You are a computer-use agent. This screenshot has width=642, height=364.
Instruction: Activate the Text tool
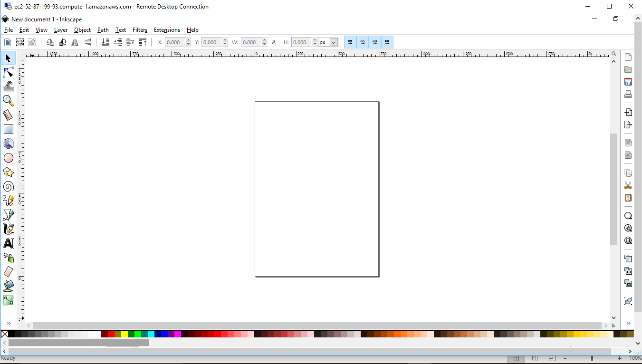tap(9, 243)
